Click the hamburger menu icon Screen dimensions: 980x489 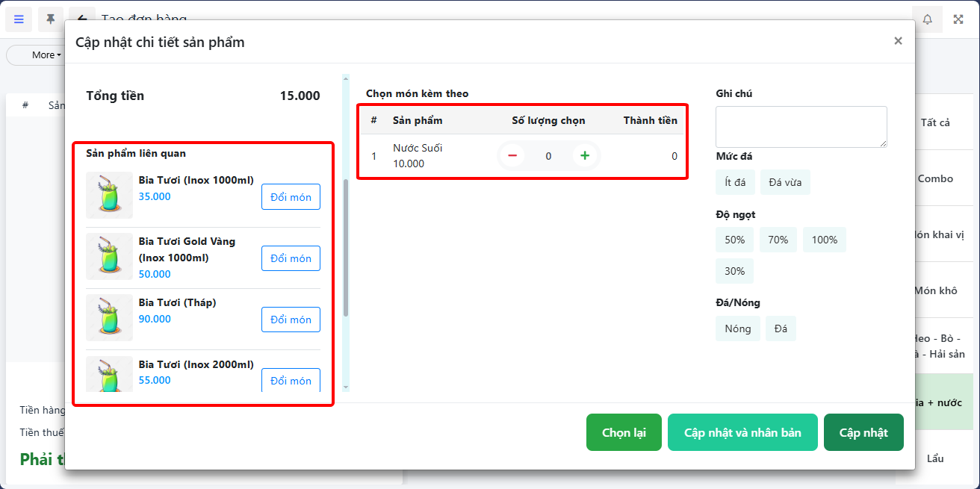point(19,19)
